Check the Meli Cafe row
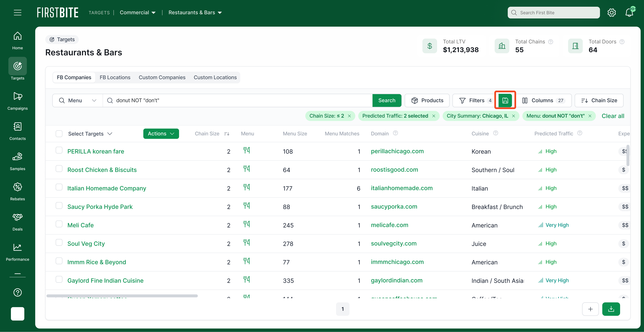The width and height of the screenshot is (644, 332). click(59, 224)
